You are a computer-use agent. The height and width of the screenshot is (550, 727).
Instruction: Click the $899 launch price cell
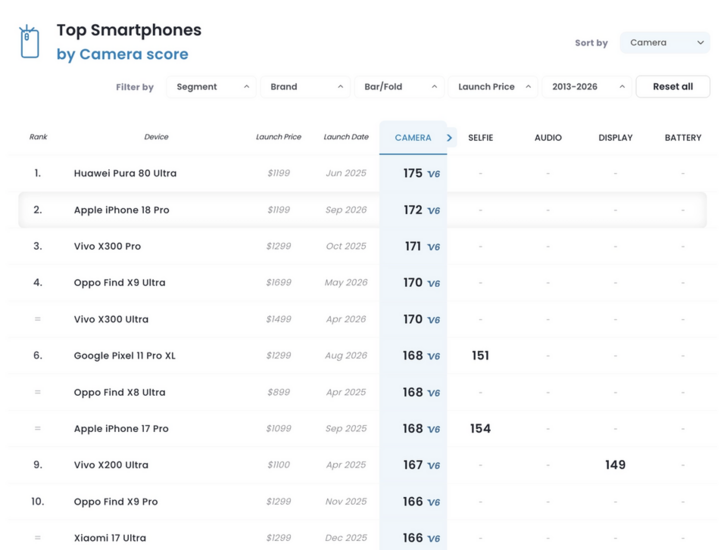coord(279,392)
